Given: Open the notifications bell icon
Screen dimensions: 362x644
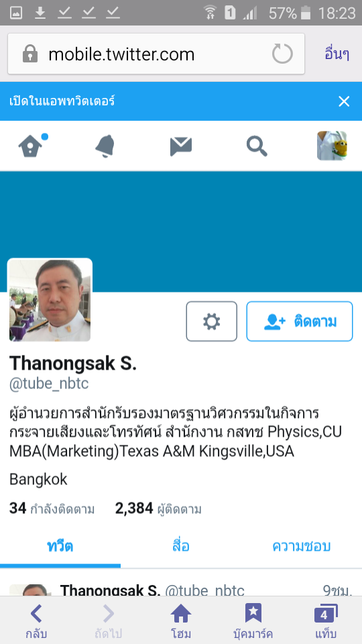Looking at the screenshot, I should point(105,146).
